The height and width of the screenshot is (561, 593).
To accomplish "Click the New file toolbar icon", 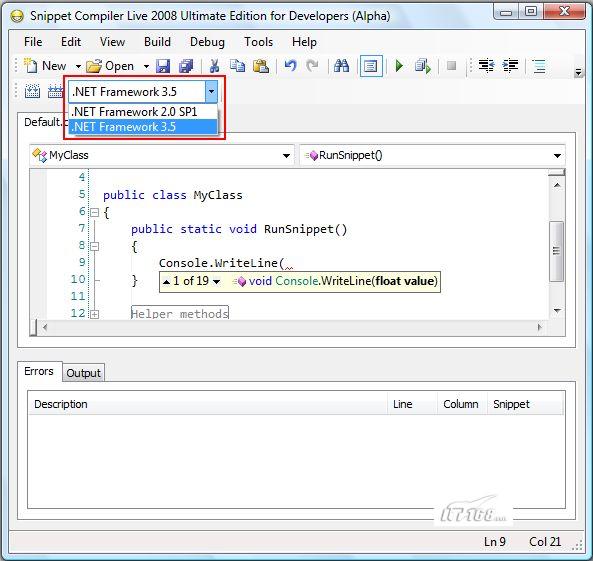I will pos(31,66).
